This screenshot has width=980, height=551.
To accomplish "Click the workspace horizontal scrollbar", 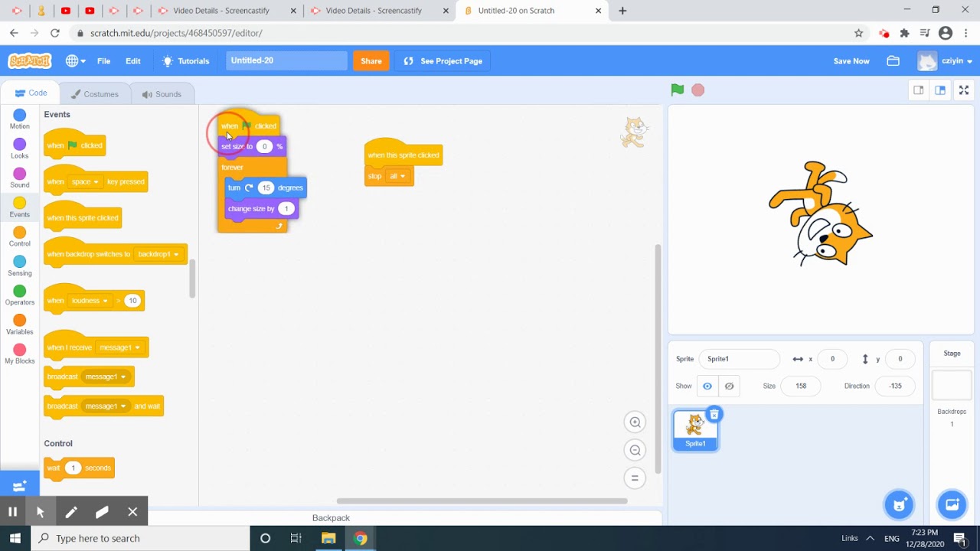I will [x=482, y=501].
